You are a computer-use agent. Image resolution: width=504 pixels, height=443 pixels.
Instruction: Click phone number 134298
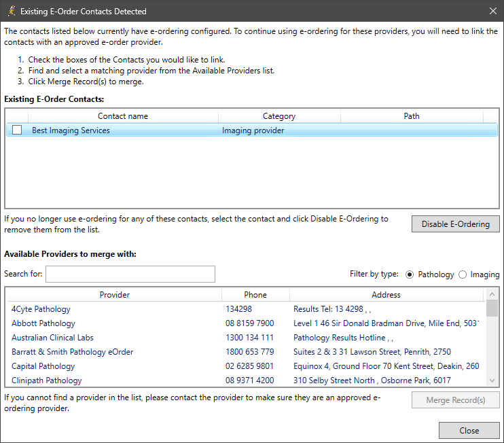tap(238, 309)
